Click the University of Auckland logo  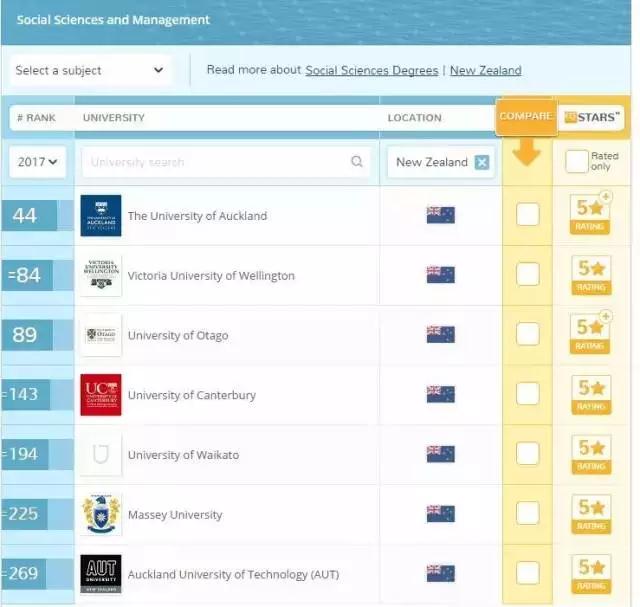click(x=101, y=216)
